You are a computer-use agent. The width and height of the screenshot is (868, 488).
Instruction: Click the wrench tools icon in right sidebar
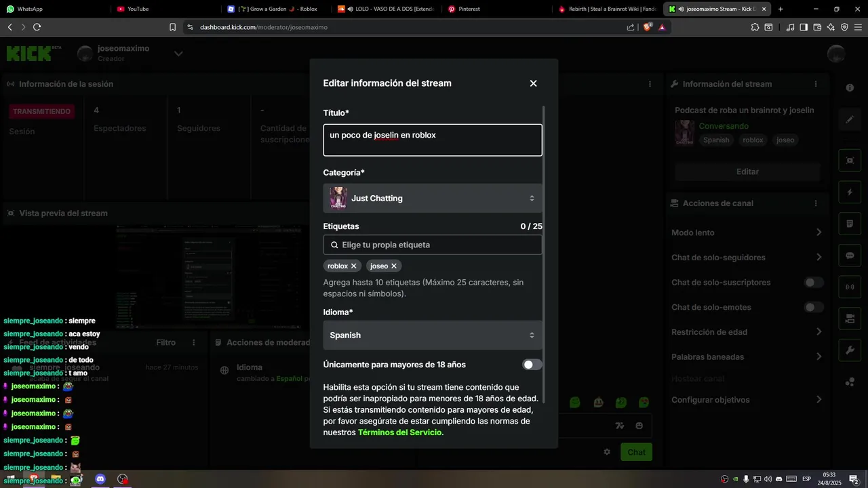click(x=850, y=350)
